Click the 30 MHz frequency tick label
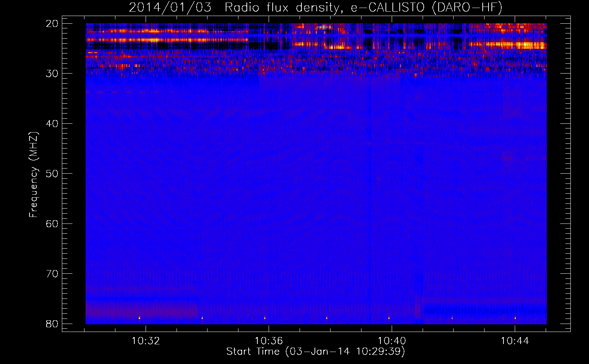Image resolution: width=589 pixels, height=364 pixels. (52, 74)
